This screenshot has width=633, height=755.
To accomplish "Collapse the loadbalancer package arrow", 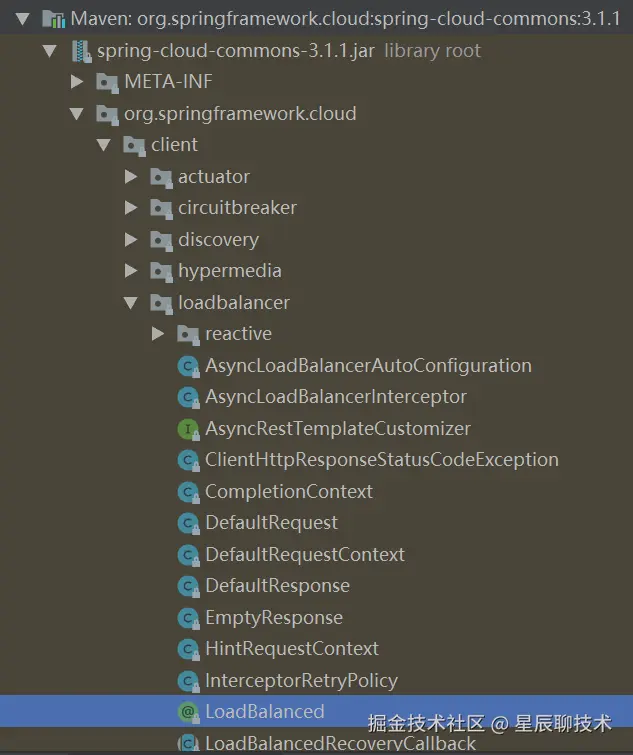I will point(130,303).
